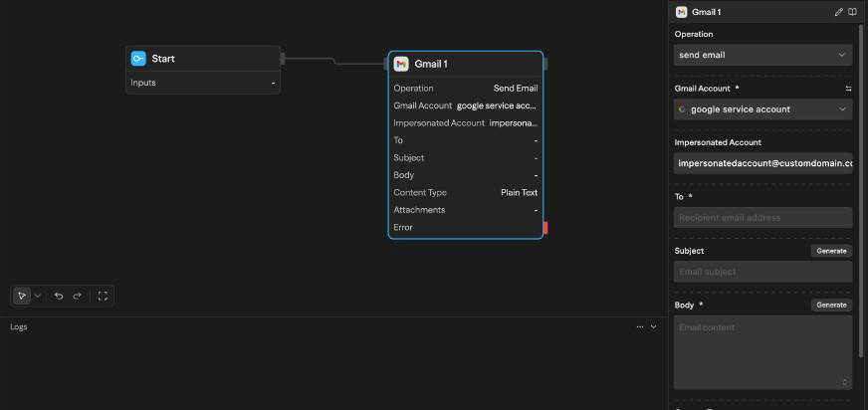Viewport: 868px width, 410px height.
Task: Click the Gmail 1 output handle
Action: pyautogui.click(x=545, y=64)
